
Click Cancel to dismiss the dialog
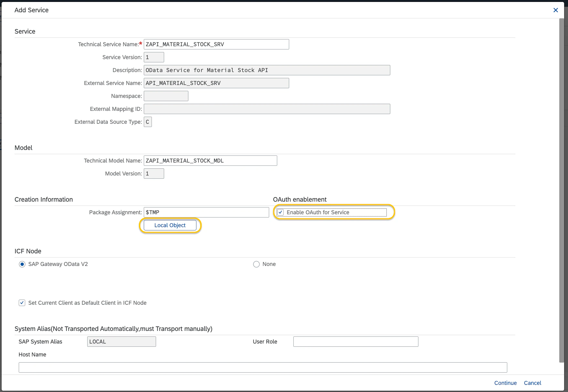532,383
